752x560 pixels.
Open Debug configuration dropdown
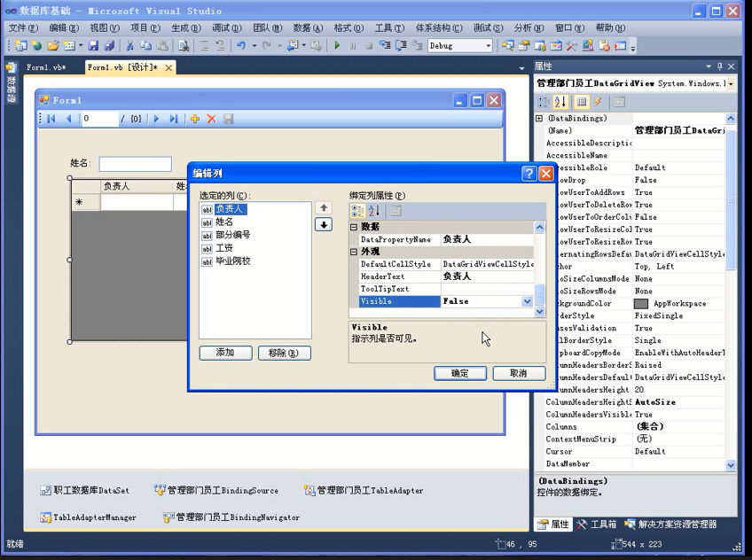489,46
